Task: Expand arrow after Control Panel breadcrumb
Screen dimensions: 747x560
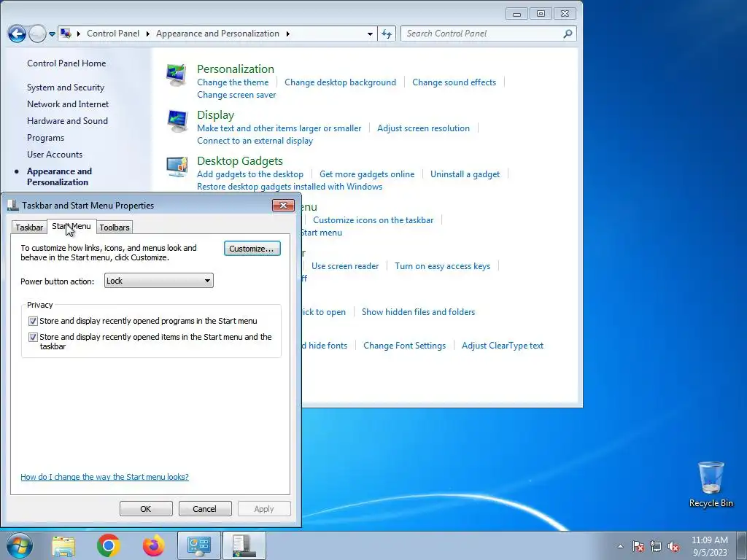Action: (x=147, y=34)
